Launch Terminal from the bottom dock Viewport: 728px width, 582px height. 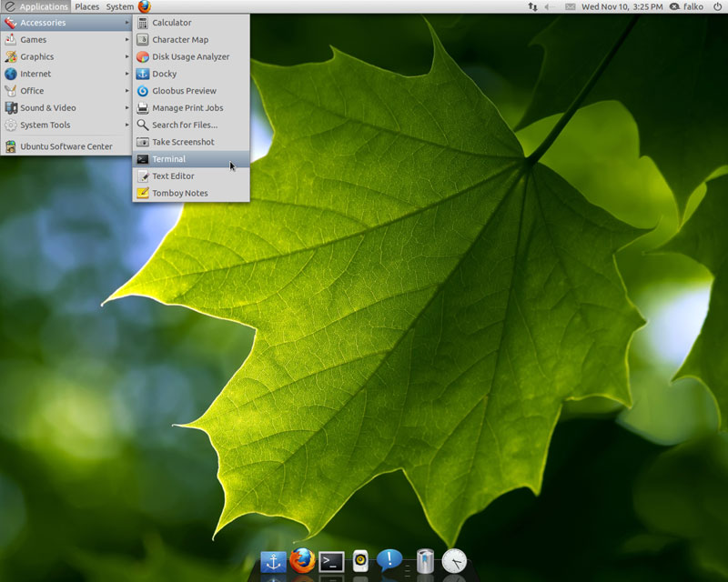(x=331, y=562)
